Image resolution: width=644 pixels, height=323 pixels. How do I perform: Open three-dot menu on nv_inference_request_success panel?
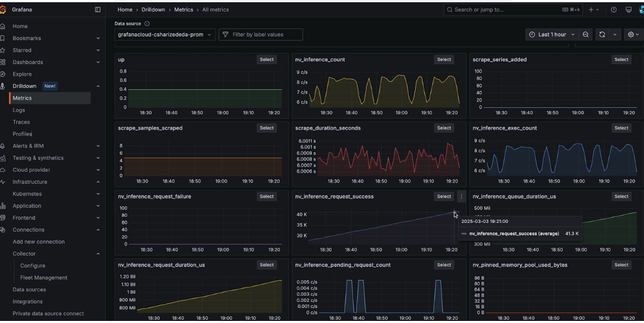click(461, 196)
